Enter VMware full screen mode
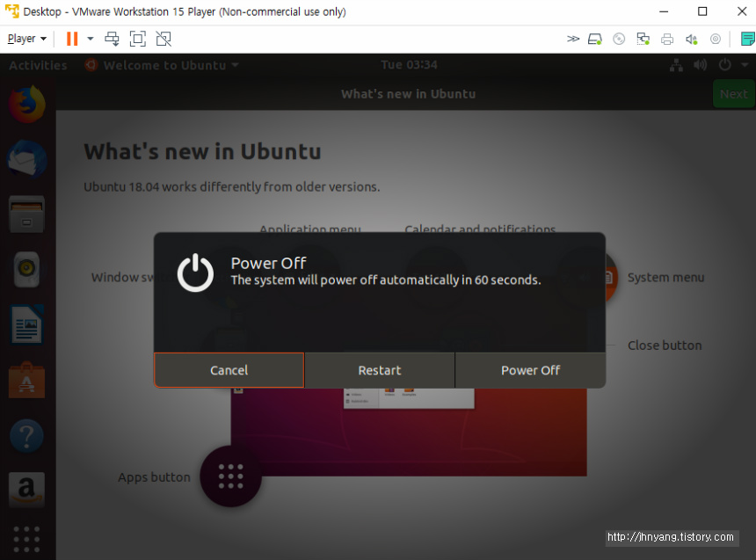 tap(138, 39)
